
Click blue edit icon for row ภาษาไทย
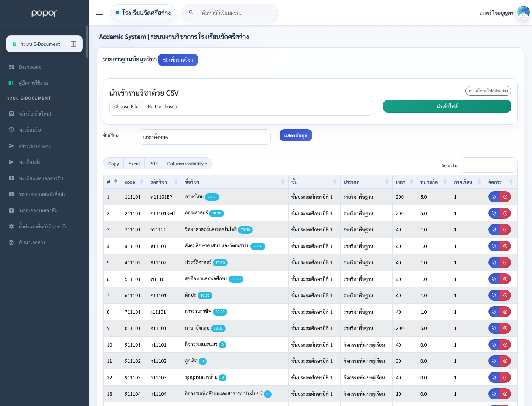point(494,197)
